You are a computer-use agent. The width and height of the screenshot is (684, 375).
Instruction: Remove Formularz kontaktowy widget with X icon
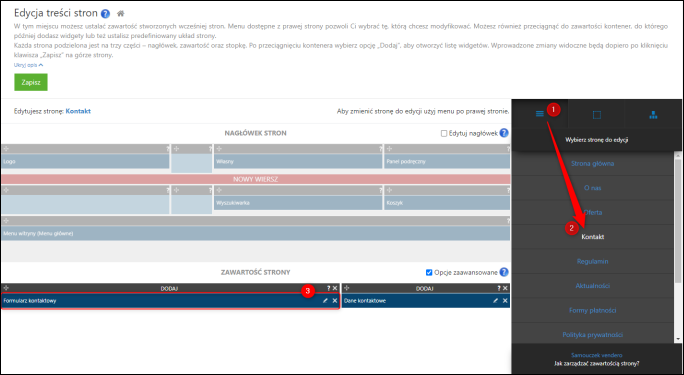pos(335,300)
